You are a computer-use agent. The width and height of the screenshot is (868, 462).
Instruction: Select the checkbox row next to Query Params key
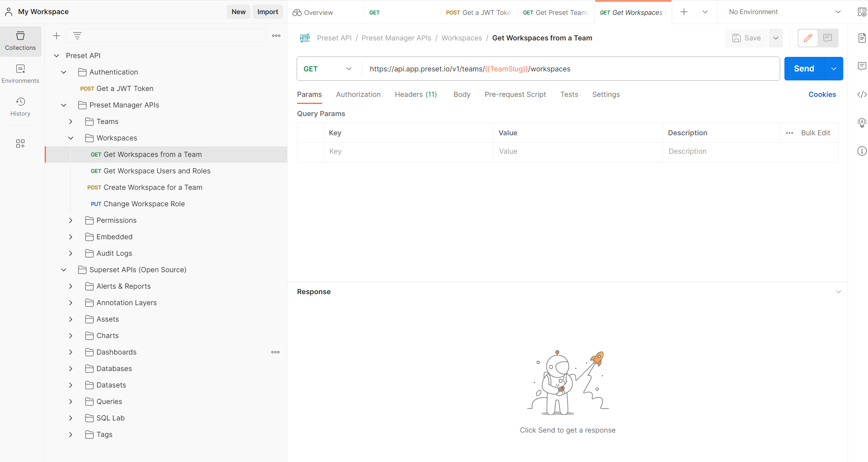pyautogui.click(x=310, y=151)
